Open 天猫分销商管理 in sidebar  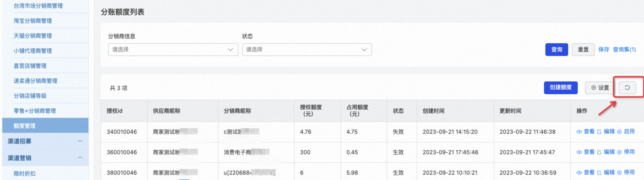point(33,36)
